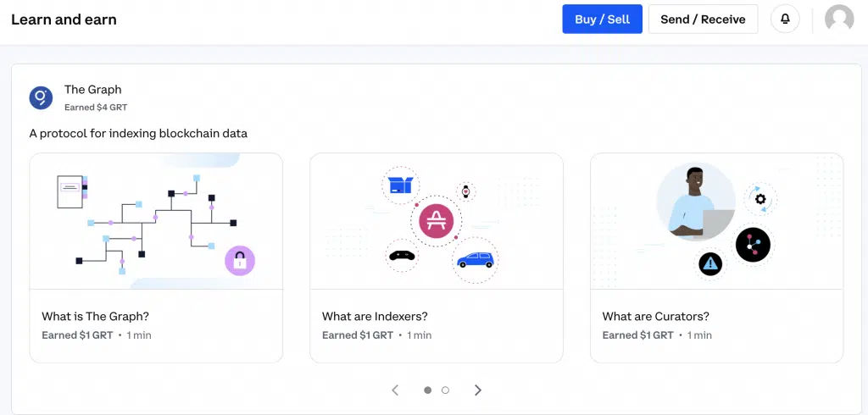This screenshot has height=415, width=868.
Task: Select the first carousel page dot
Action: pos(427,390)
